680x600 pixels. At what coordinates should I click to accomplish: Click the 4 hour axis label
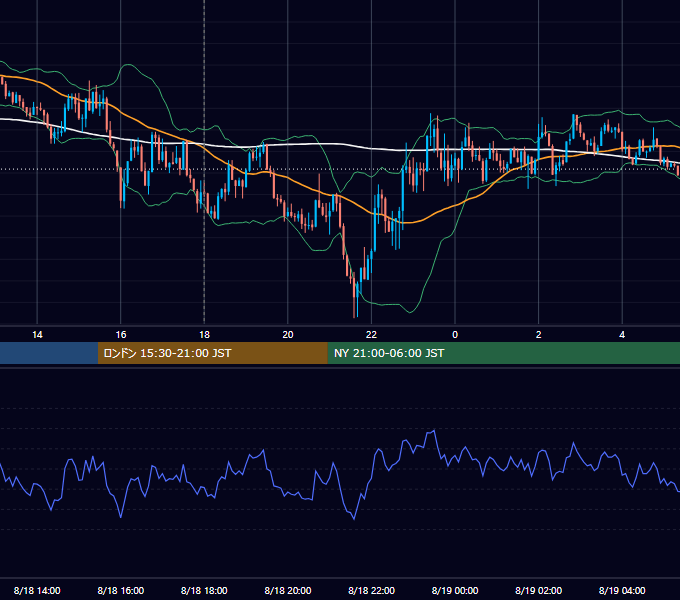pyautogui.click(x=622, y=335)
